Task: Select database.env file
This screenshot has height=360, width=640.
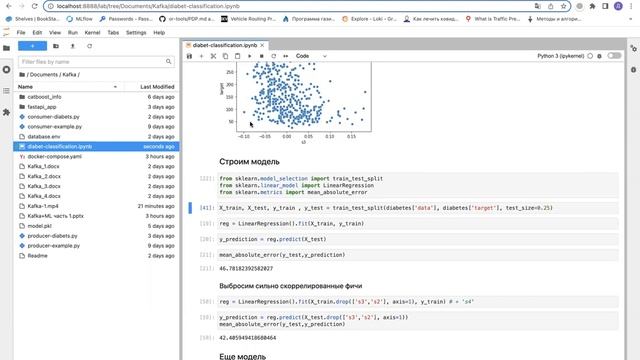Action: [96, 136]
